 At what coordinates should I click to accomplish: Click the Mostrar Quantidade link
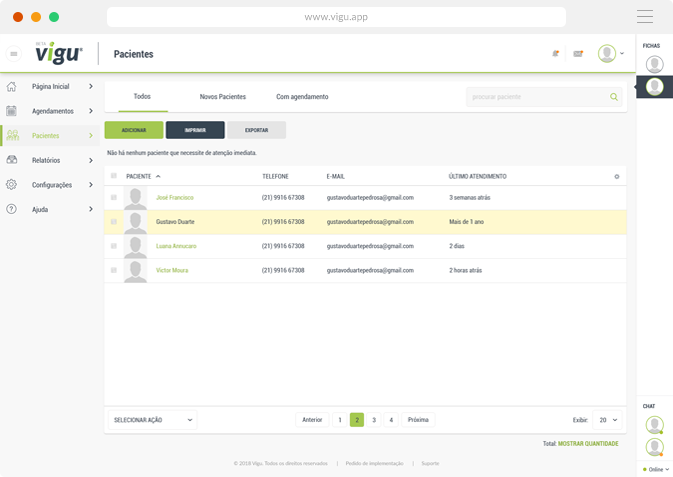click(588, 444)
